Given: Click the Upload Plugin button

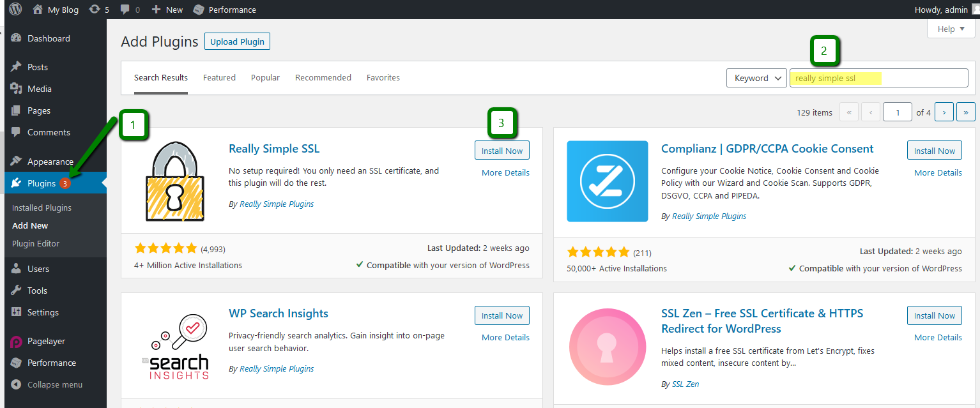Looking at the screenshot, I should point(238,42).
